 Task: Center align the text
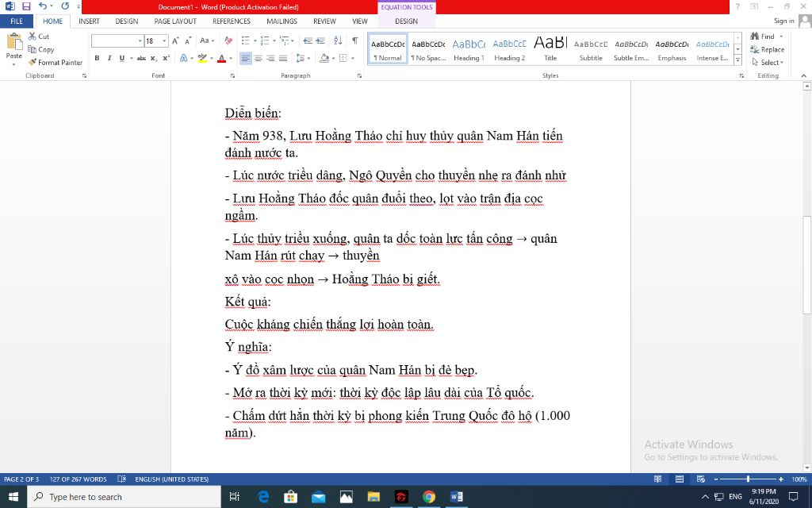click(258, 58)
